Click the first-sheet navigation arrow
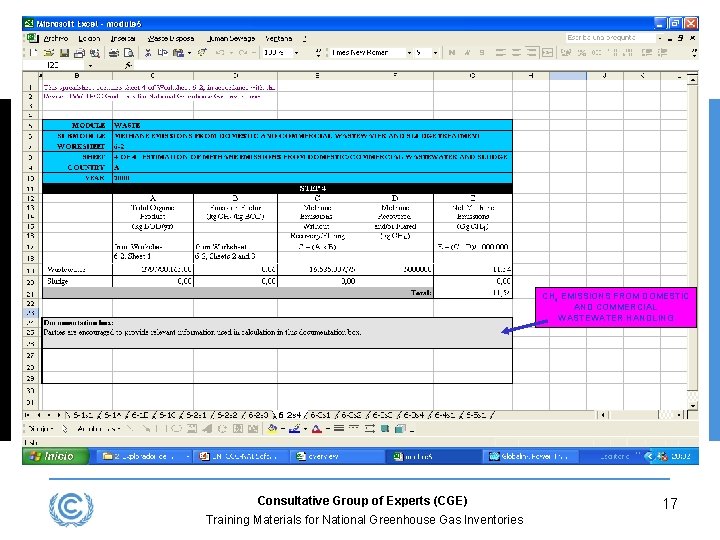This screenshot has height=540, width=720. 27,415
